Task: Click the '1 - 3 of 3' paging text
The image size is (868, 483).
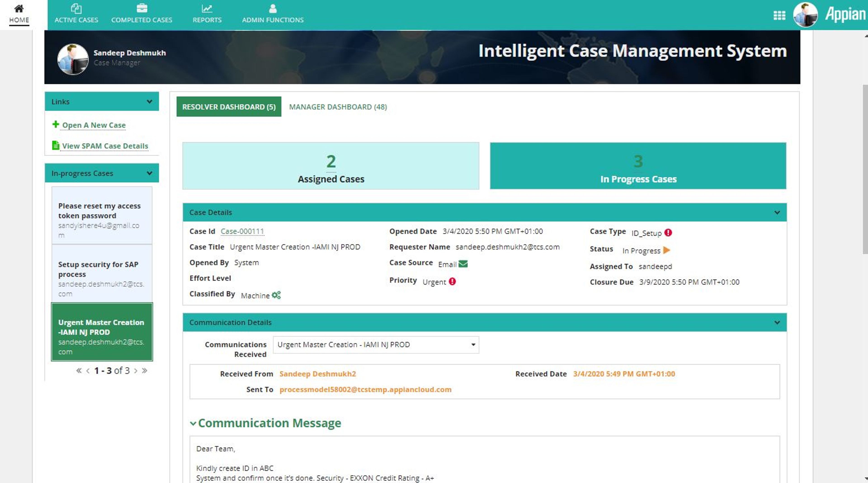Action: 112,370
